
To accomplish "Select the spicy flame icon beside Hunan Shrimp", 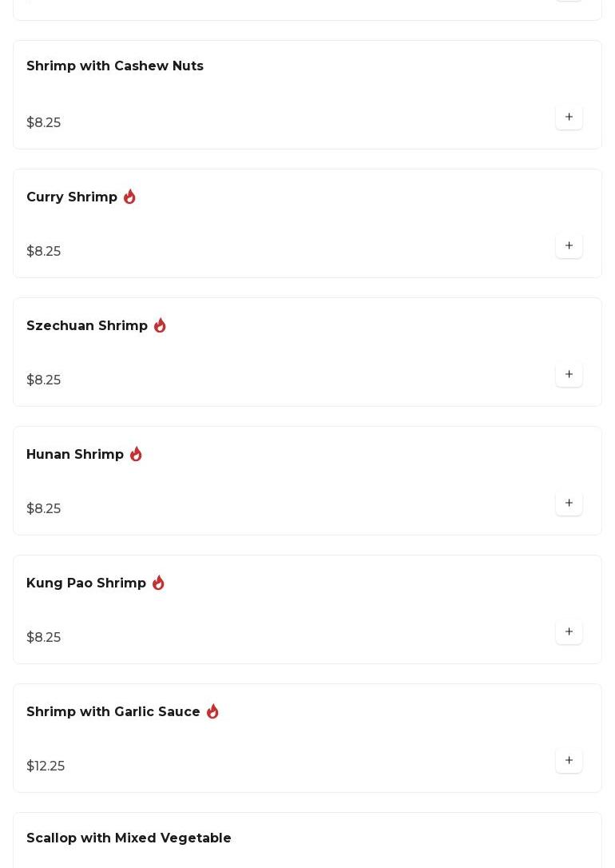I will [136, 454].
